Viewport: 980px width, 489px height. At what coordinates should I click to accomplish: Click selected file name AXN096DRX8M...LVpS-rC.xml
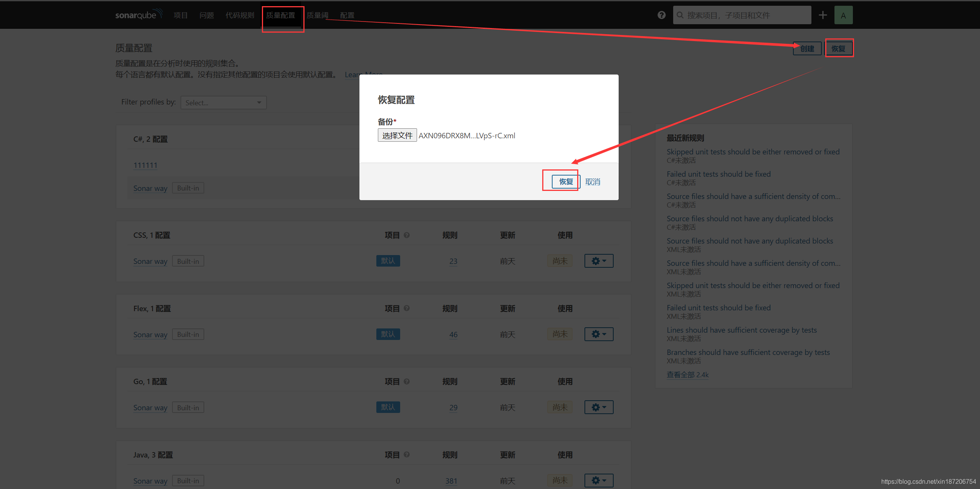pos(467,136)
